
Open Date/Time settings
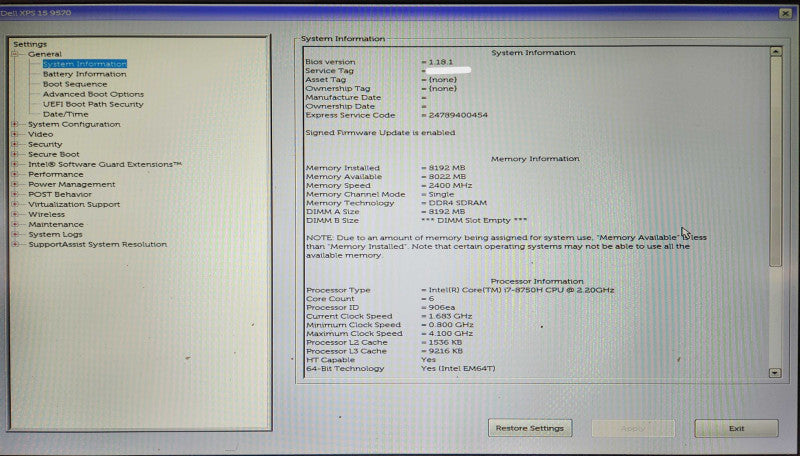point(65,114)
